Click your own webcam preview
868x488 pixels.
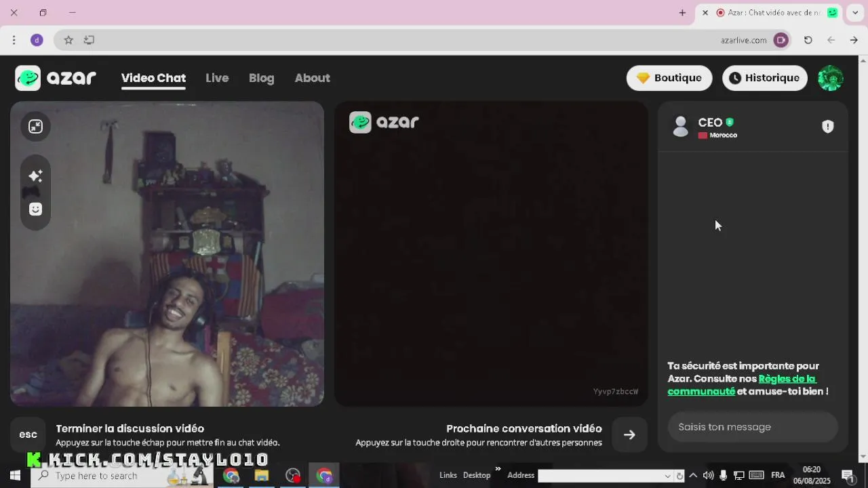tap(167, 254)
